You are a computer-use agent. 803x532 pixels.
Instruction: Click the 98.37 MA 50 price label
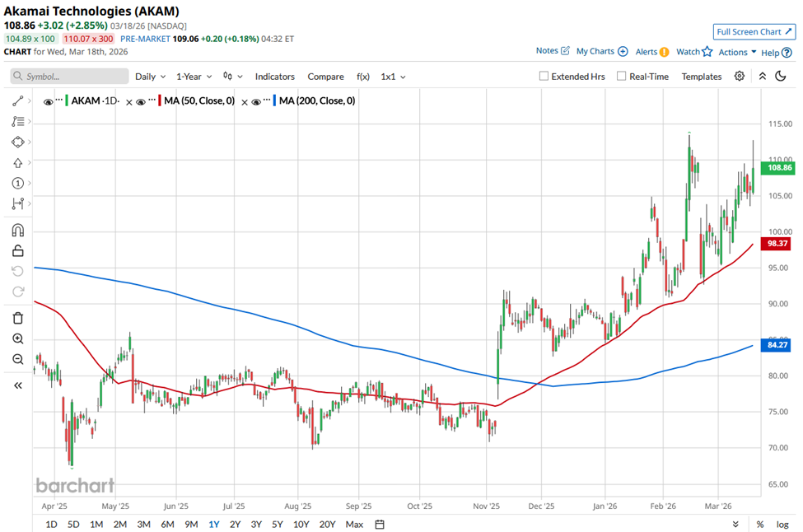pyautogui.click(x=777, y=243)
